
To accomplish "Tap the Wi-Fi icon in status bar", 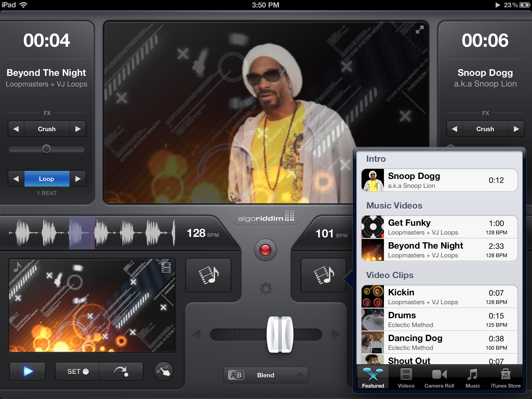I will (x=23, y=5).
